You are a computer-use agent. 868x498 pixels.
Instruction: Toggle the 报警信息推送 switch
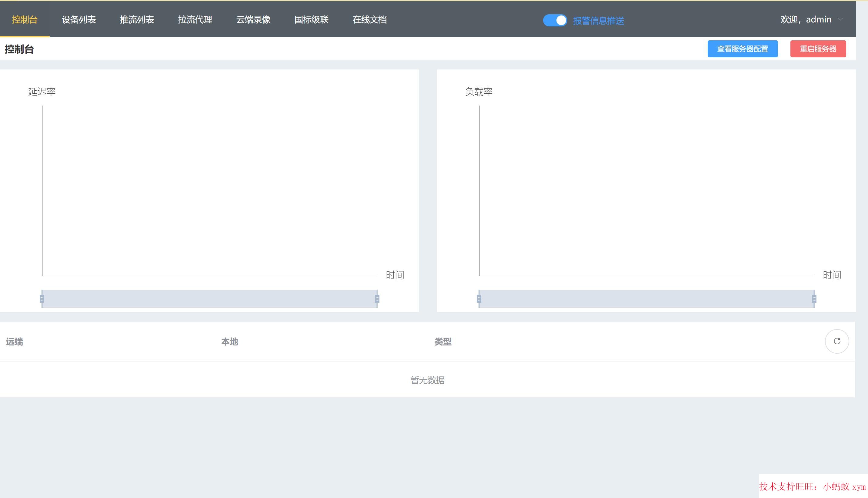(x=555, y=21)
